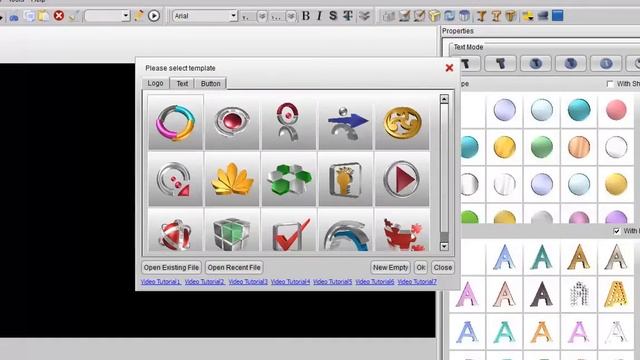Click the play animation icon in the toolbar
Viewport: 640px width, 360px height.
(x=154, y=16)
